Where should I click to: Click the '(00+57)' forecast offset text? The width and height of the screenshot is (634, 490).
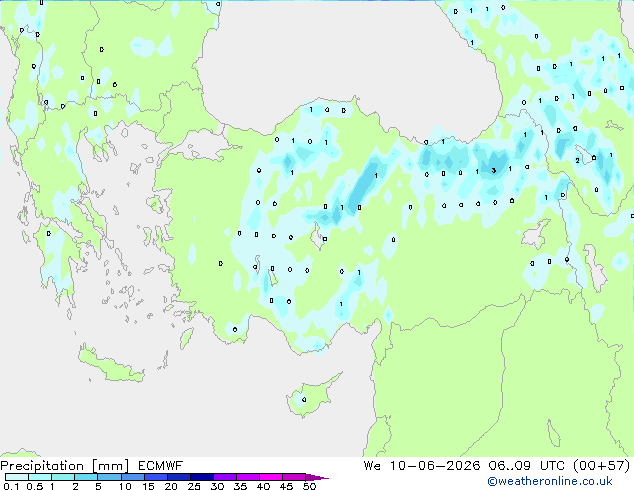pyautogui.click(x=602, y=466)
